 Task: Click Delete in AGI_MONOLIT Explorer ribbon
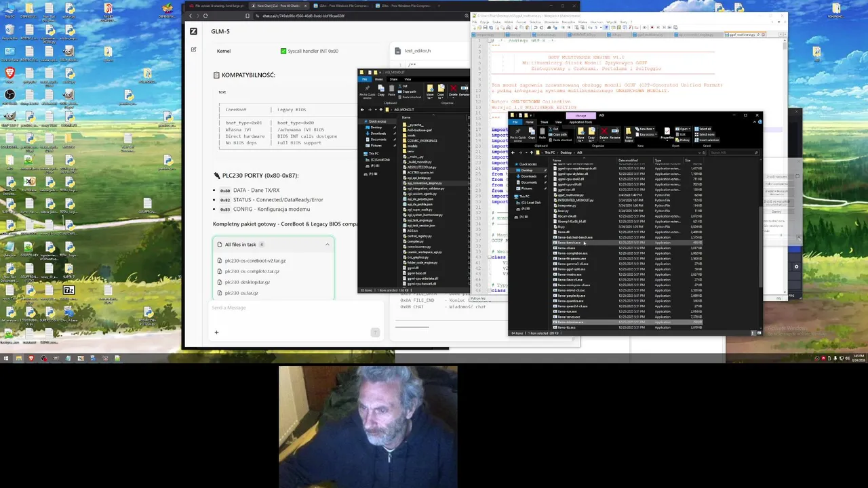[x=453, y=91]
